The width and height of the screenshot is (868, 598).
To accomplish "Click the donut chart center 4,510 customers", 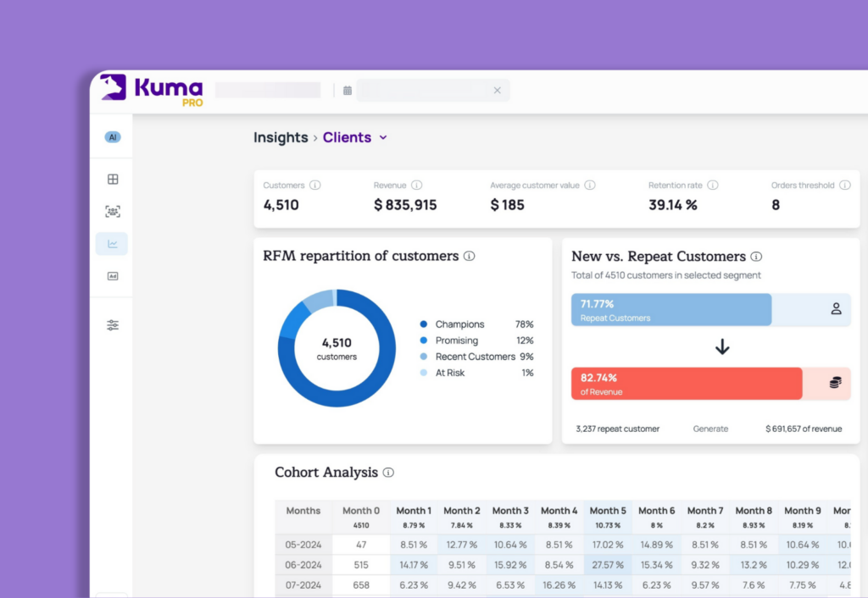I will (337, 348).
